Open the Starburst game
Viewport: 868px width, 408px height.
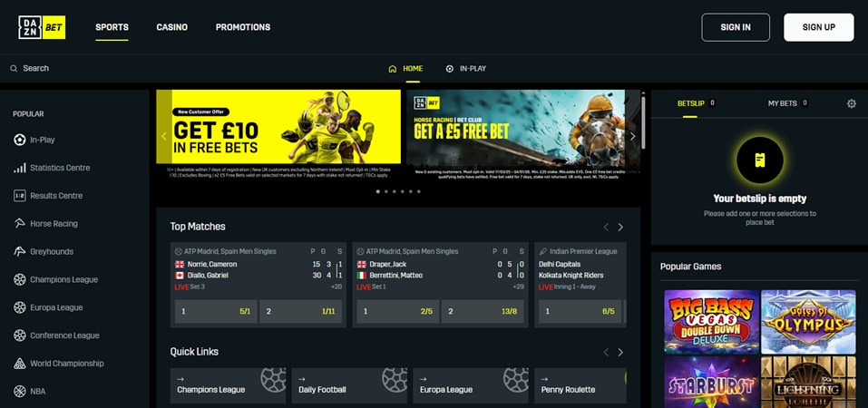pos(711,382)
